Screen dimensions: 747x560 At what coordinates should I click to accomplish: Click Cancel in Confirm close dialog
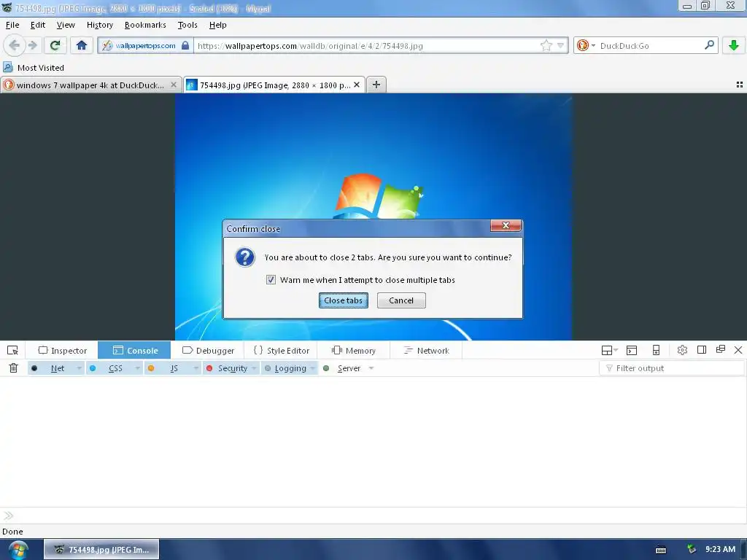[401, 300]
